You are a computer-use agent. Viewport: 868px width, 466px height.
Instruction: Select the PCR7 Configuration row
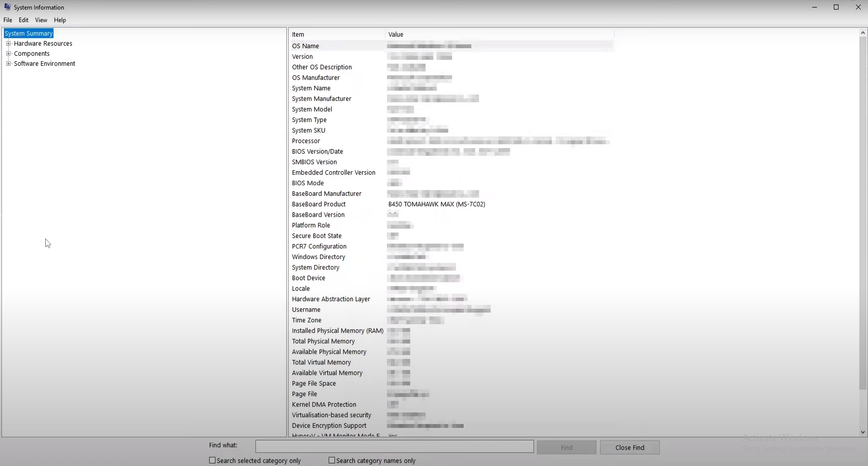coord(452,247)
